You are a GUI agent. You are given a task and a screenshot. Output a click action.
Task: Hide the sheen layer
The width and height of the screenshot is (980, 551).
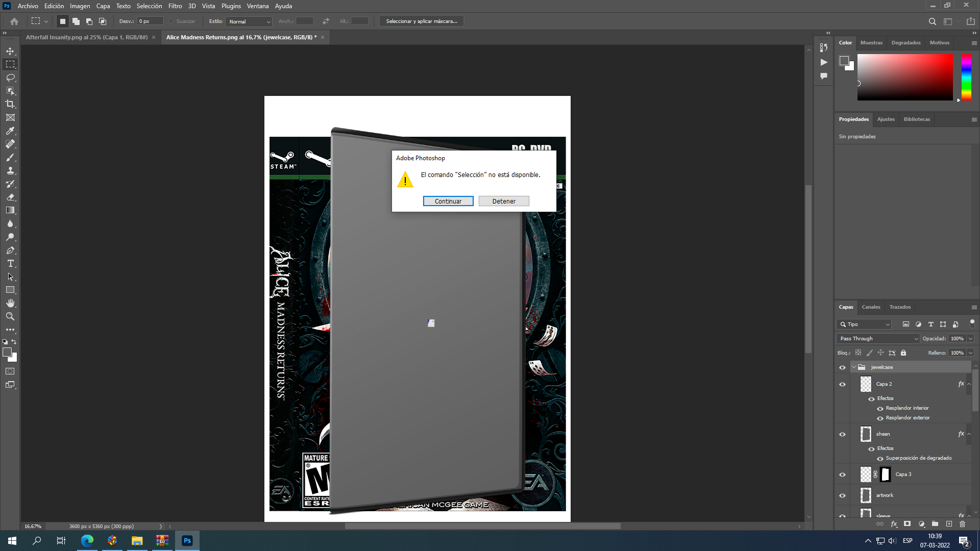click(x=842, y=434)
